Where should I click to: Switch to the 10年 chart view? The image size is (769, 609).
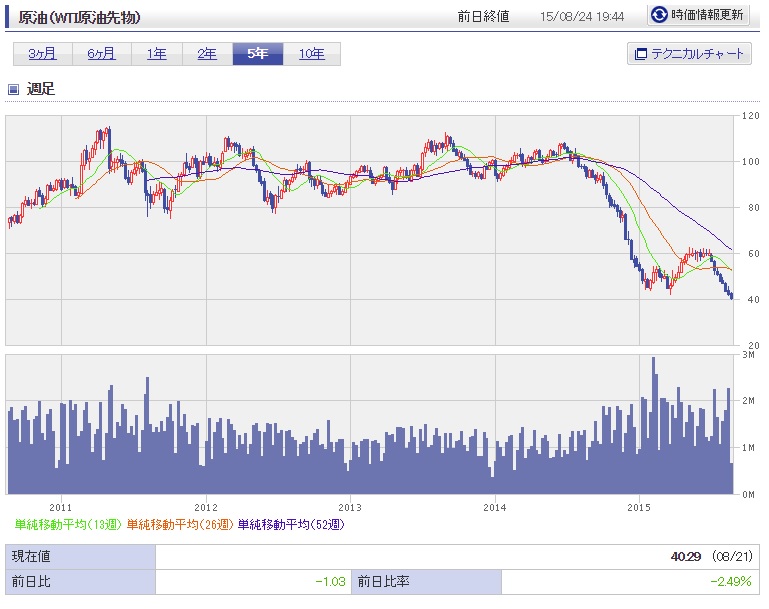[312, 54]
